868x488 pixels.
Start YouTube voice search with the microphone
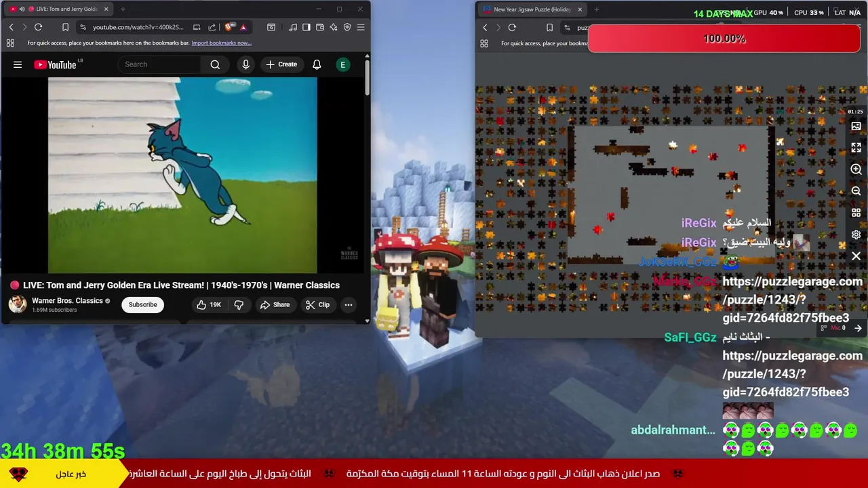pos(245,64)
